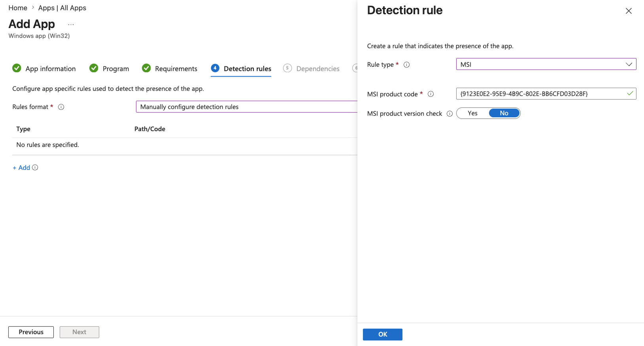Set MSI product version check to No
644x346 pixels.
[x=504, y=113]
